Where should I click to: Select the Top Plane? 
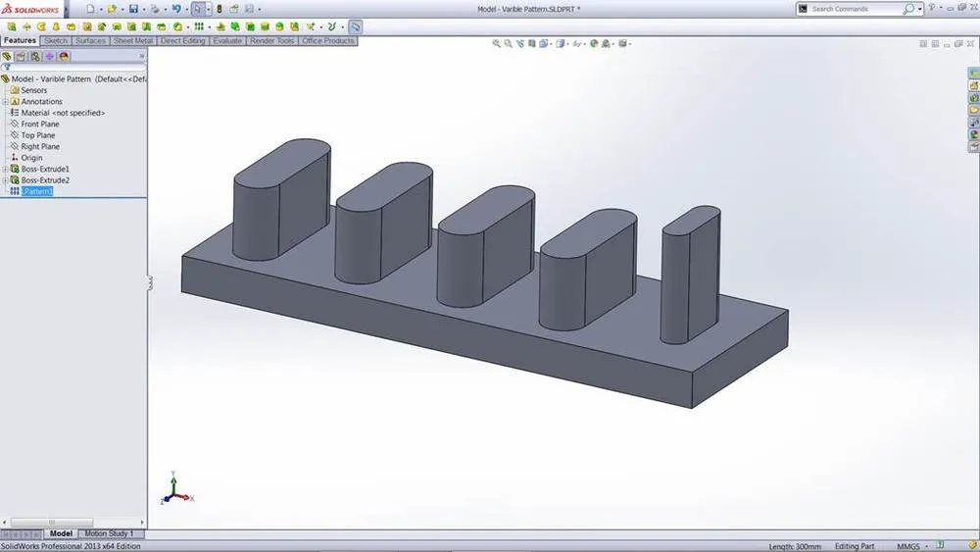tap(38, 135)
